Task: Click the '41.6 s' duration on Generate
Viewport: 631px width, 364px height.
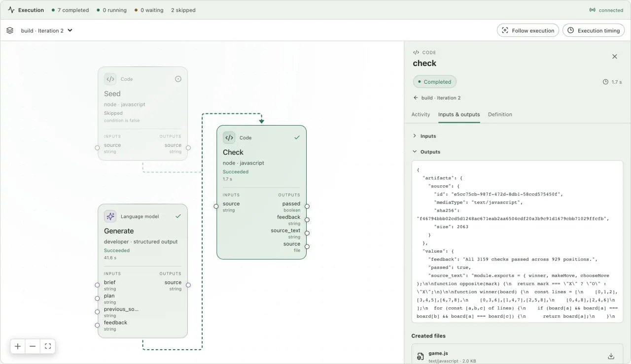Action: point(110,258)
